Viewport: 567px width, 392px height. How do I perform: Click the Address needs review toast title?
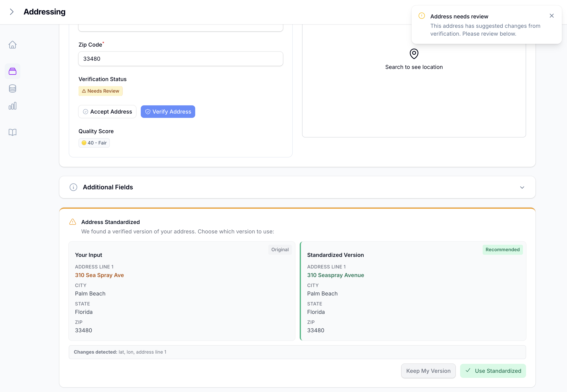pyautogui.click(x=459, y=16)
